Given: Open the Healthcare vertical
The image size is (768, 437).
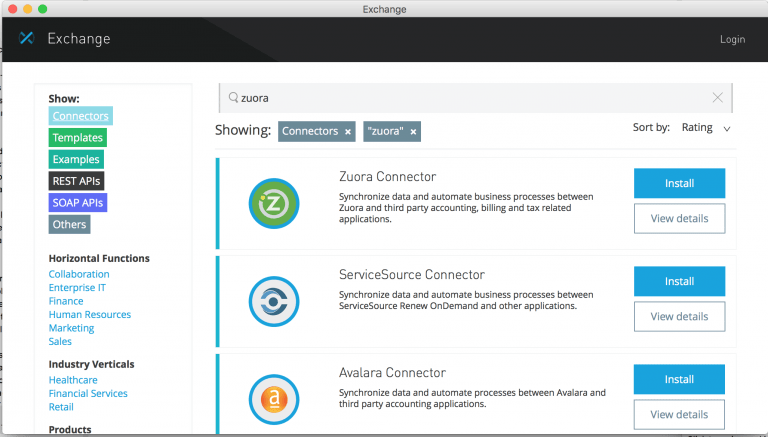Looking at the screenshot, I should pos(73,380).
